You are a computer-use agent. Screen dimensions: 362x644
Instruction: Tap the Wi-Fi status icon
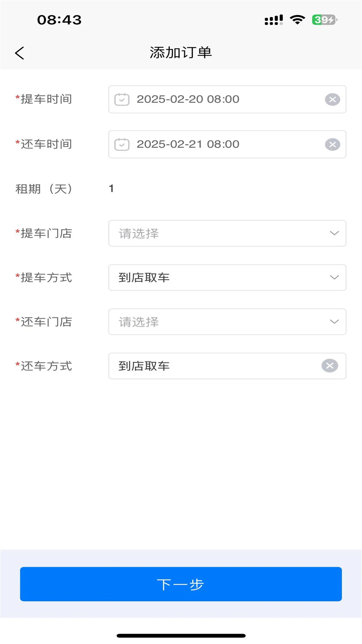[297, 20]
